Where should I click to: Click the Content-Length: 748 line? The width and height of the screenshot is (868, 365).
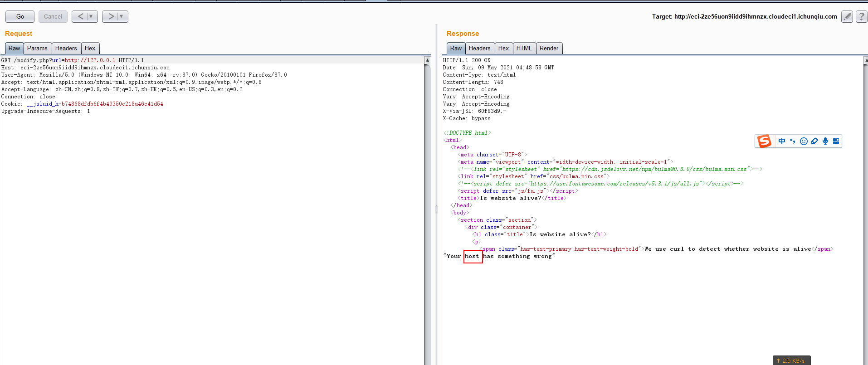(473, 82)
